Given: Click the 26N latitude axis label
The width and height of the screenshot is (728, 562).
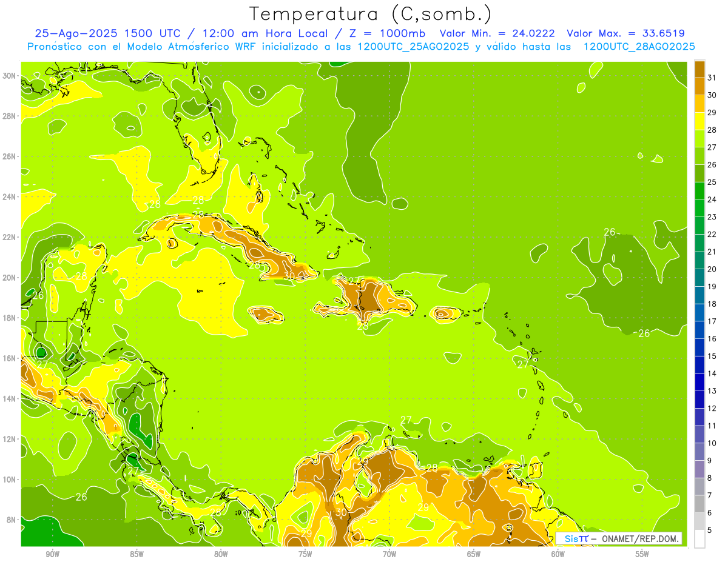Looking at the screenshot, I should pyautogui.click(x=9, y=156).
